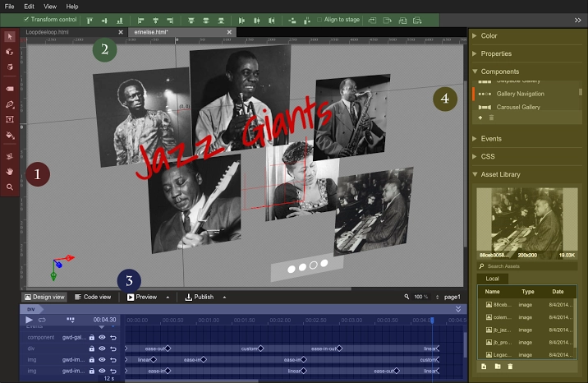Click the distribute left edges icon
This screenshot has width=588, height=383.
point(241,21)
